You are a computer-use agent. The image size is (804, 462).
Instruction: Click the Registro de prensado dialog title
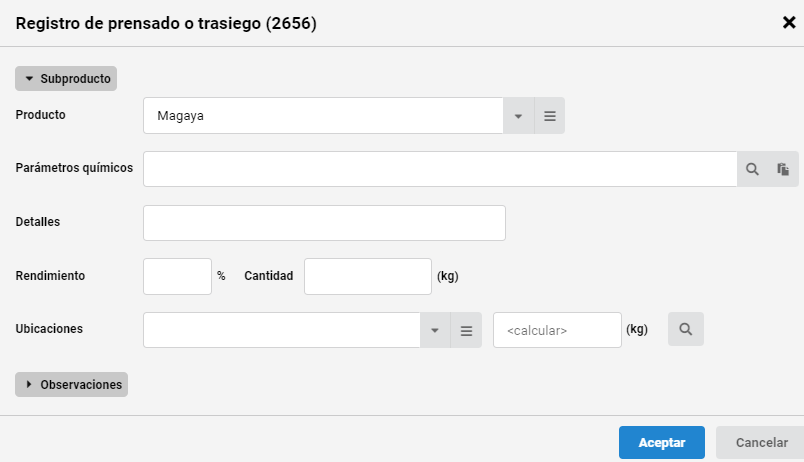pos(166,23)
